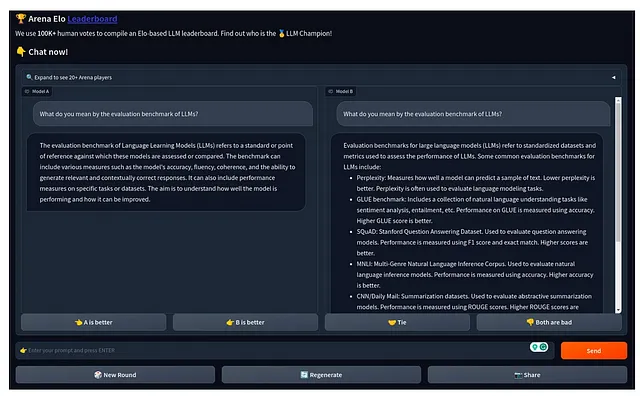Screen dimensions: 640x396
Task: Click the 'GLUE benchmark' bullet in Model B
Action: (476, 210)
